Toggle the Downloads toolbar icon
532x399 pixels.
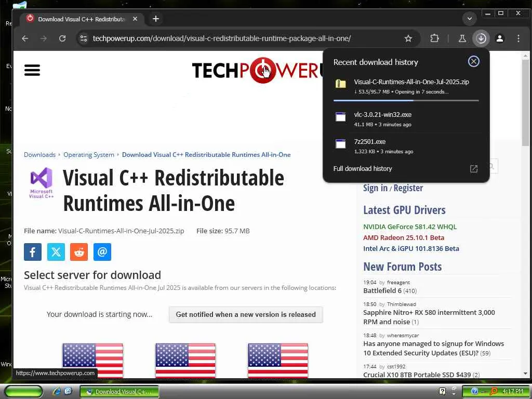481,38
